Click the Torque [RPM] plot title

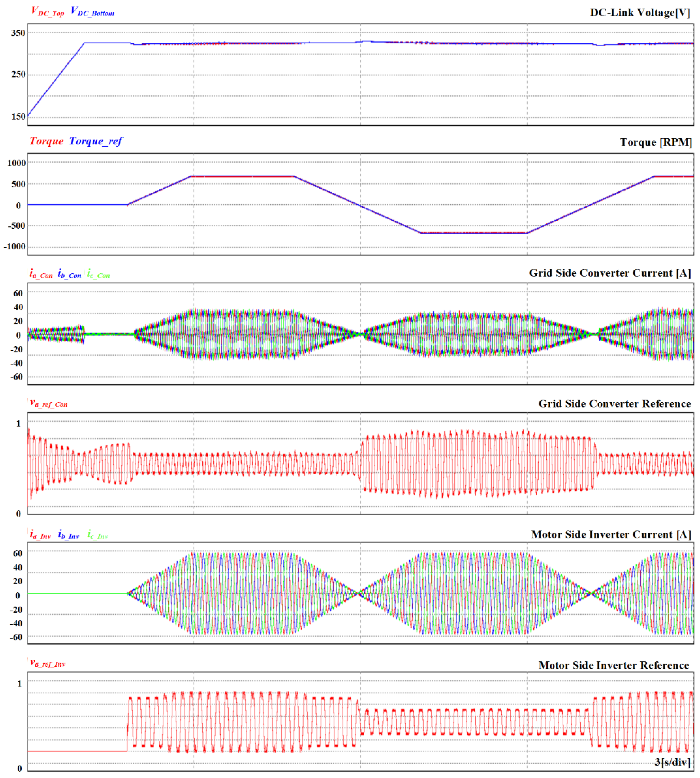tap(656, 142)
